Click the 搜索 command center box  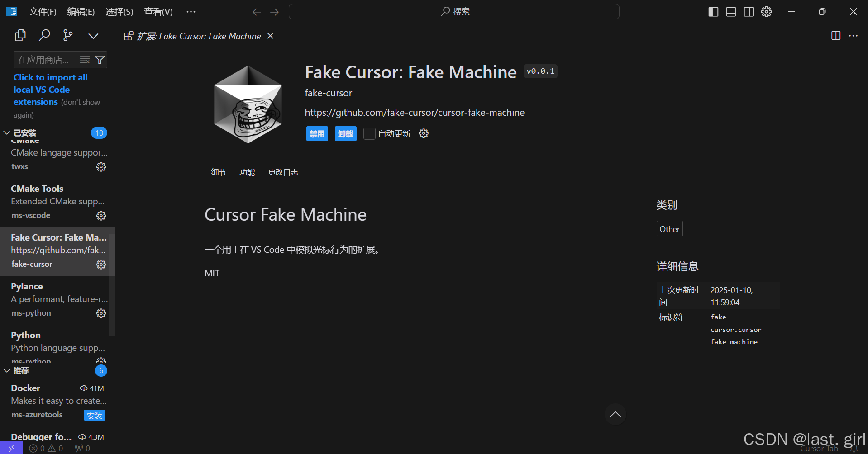click(454, 12)
